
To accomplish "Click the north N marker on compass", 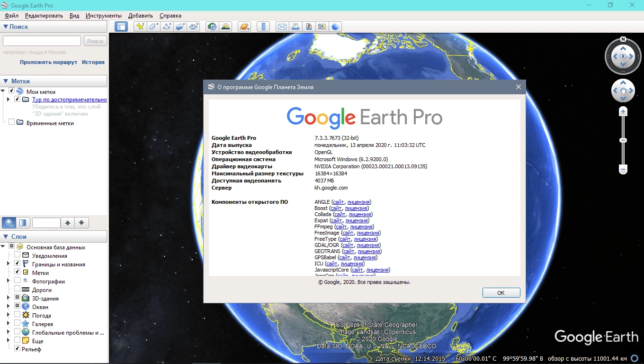I will tap(623, 39).
